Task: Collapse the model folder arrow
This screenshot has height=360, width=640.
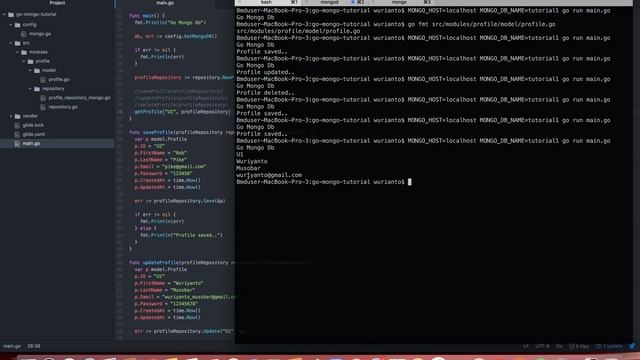Action: (31, 70)
